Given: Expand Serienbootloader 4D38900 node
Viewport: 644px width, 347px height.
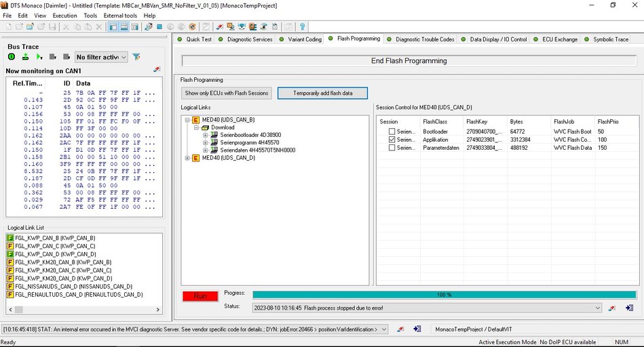Looking at the screenshot, I should pyautogui.click(x=206, y=135).
